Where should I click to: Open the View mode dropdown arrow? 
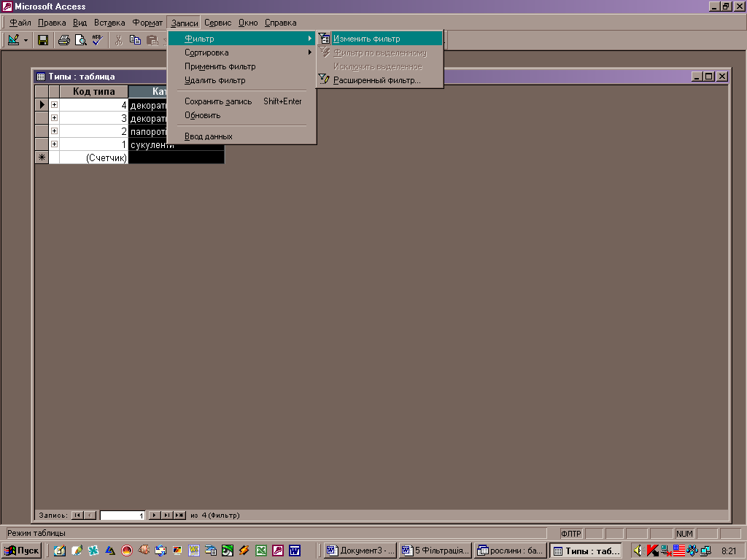[x=26, y=41]
